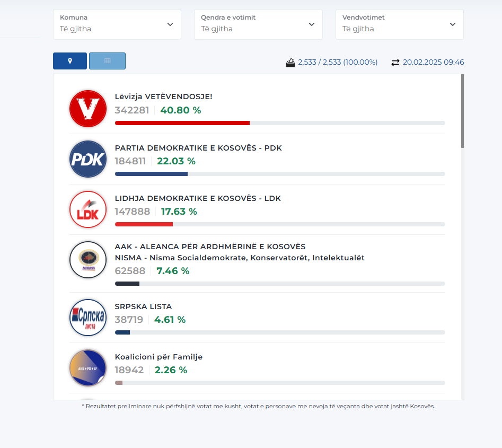The height and width of the screenshot is (448, 502).
Task: Click vote count 38719
Action: [x=129, y=320]
